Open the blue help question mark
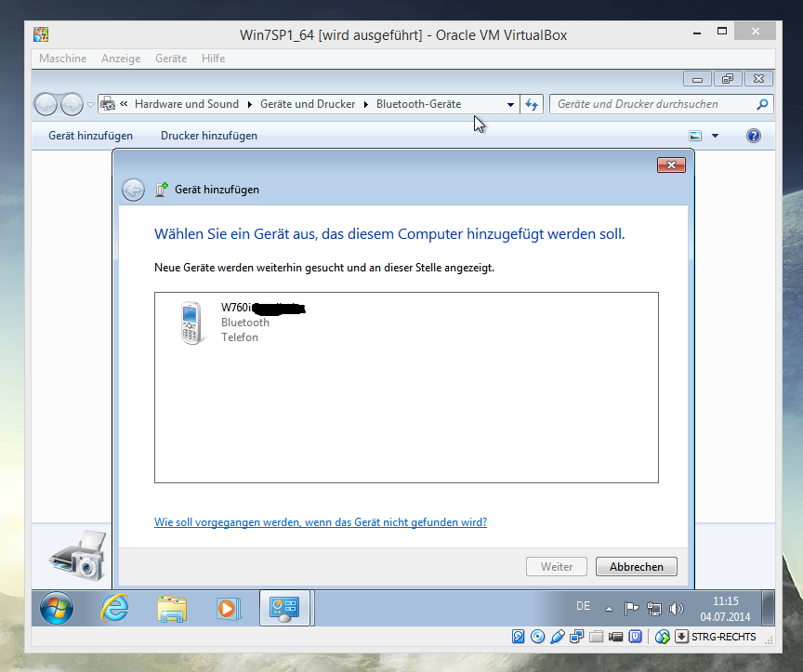 [x=754, y=136]
